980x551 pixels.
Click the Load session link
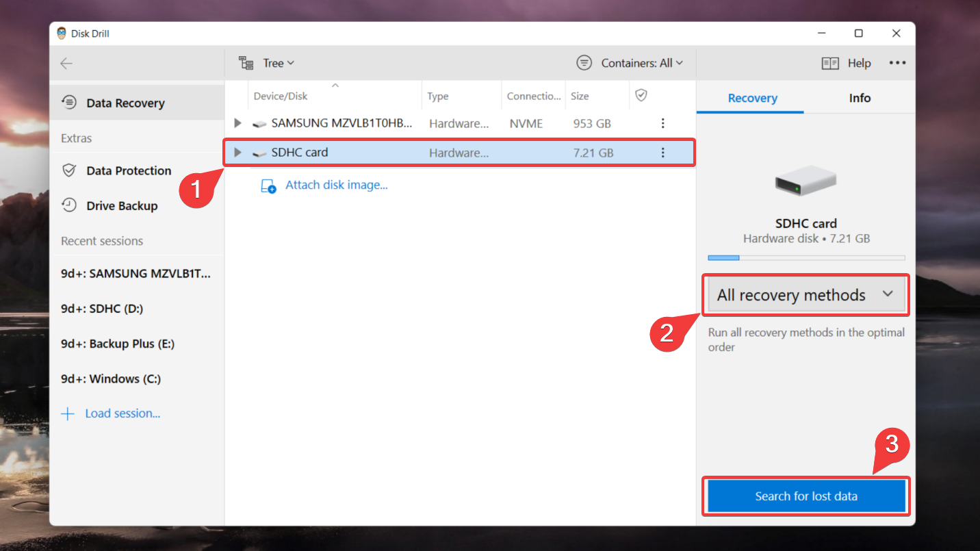(x=122, y=413)
